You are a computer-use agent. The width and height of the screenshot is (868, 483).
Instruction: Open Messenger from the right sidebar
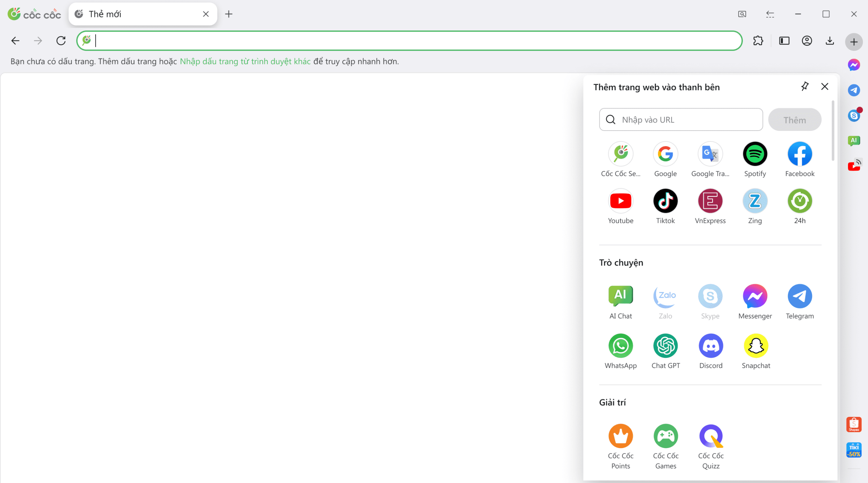(854, 65)
